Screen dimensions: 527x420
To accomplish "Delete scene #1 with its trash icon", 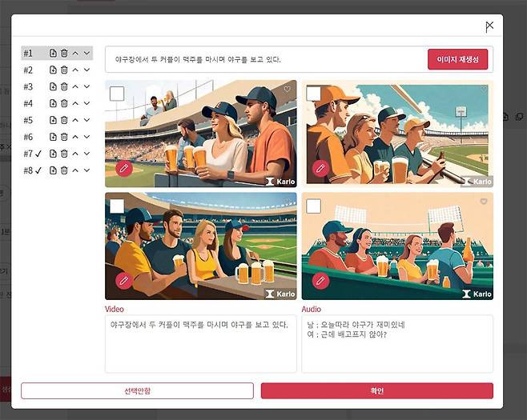I will coord(64,53).
